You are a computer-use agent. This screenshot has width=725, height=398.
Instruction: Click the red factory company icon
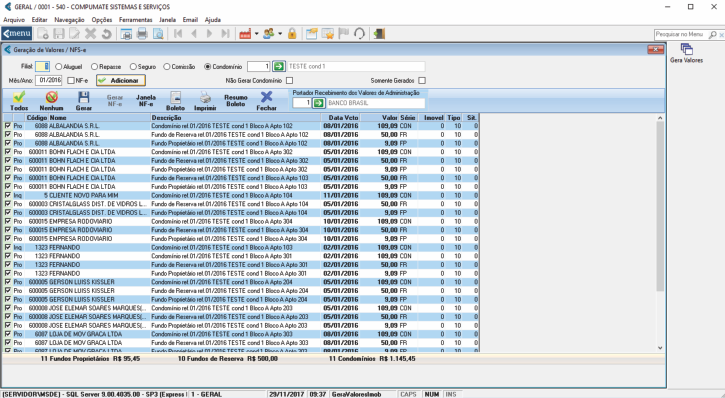245,33
